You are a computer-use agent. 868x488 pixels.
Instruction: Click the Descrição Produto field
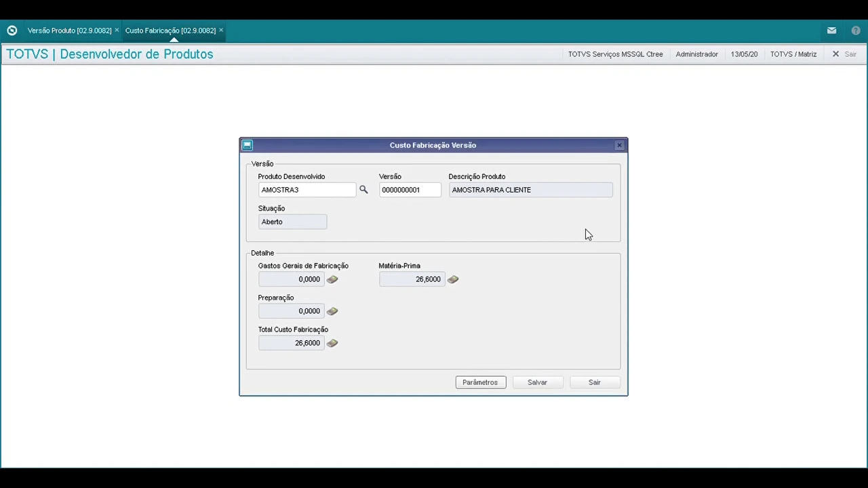(530, 190)
